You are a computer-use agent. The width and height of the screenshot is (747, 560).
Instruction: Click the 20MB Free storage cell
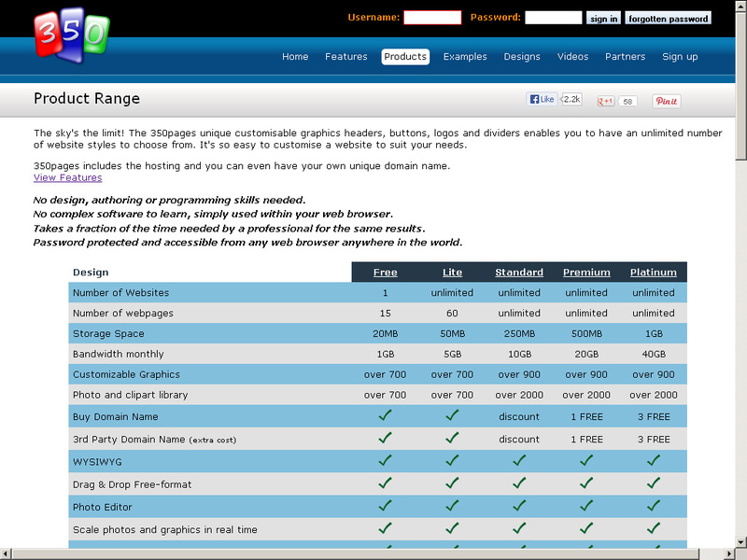(385, 334)
